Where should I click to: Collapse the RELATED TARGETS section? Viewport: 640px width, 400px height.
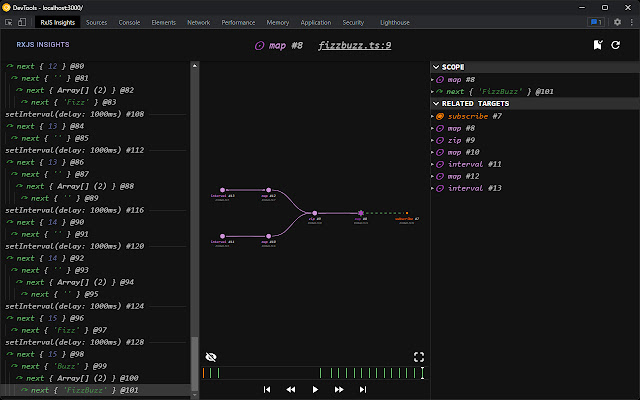(436, 103)
